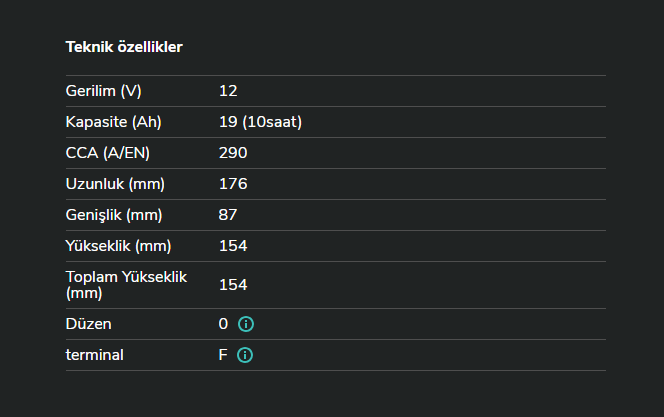Click the Gerilim value 12

(228, 91)
